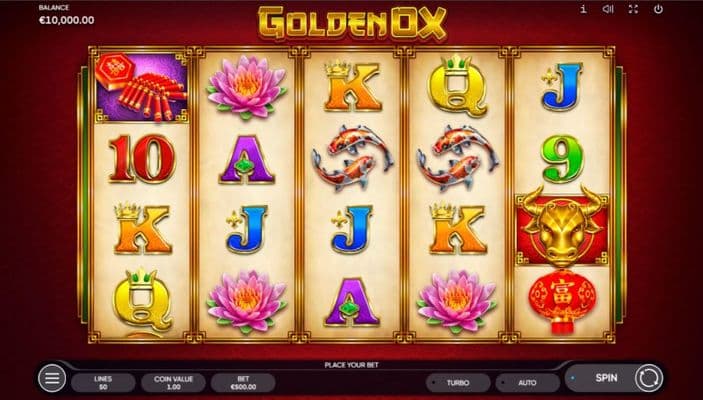Click the red 10 symbol

pyautogui.click(x=141, y=158)
